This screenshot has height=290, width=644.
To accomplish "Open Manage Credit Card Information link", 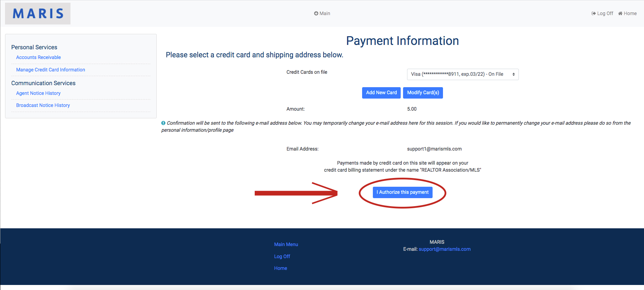I will (x=51, y=70).
